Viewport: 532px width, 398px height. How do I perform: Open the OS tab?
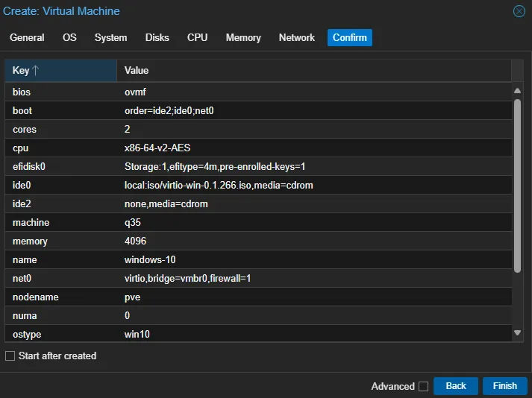(x=69, y=37)
